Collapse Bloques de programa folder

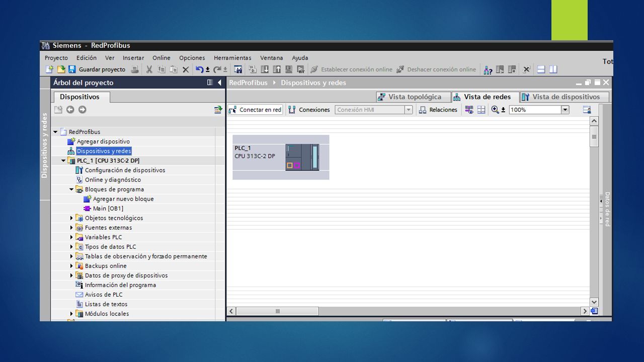click(x=71, y=190)
